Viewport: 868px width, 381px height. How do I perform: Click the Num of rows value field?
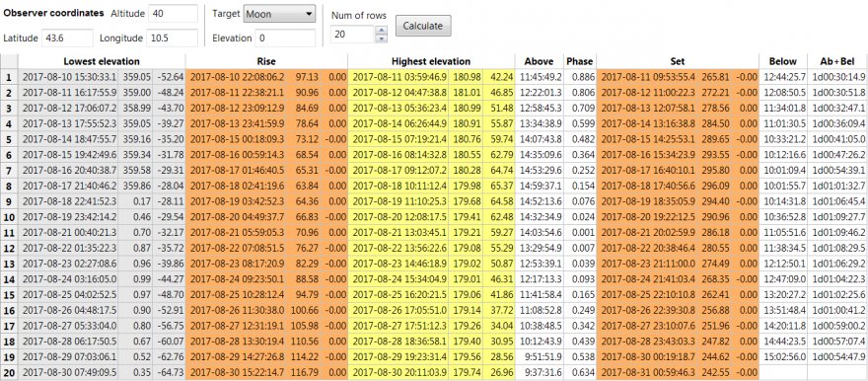pos(353,35)
